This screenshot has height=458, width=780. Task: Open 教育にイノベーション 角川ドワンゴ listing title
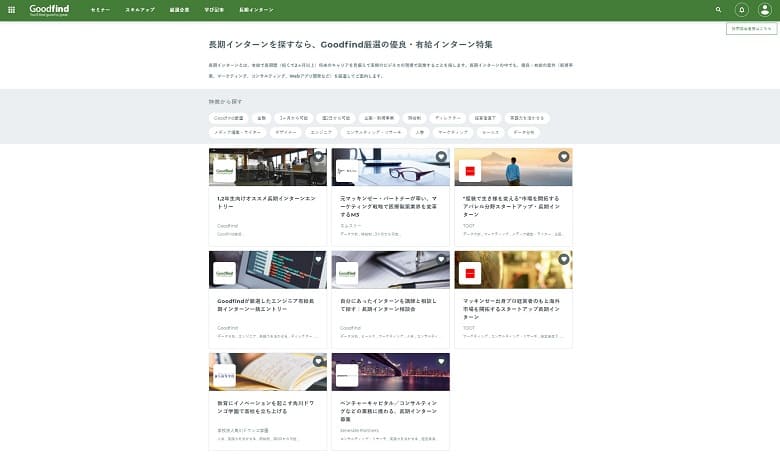click(x=266, y=407)
